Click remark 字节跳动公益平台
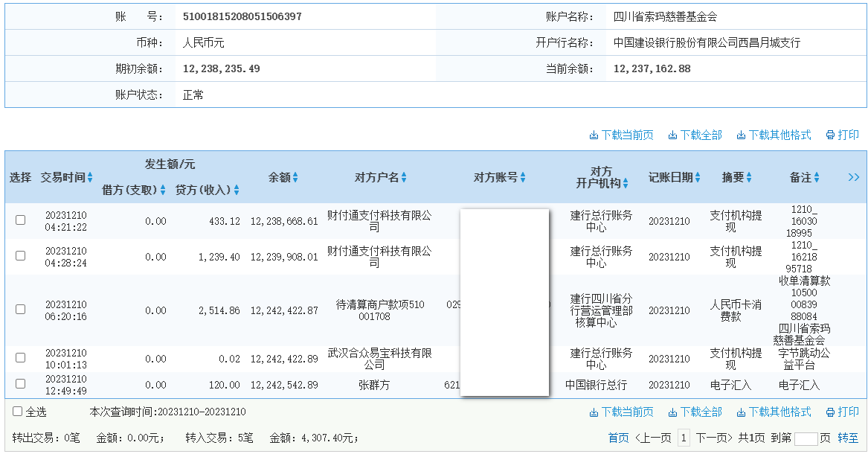868x454 pixels. (804, 359)
